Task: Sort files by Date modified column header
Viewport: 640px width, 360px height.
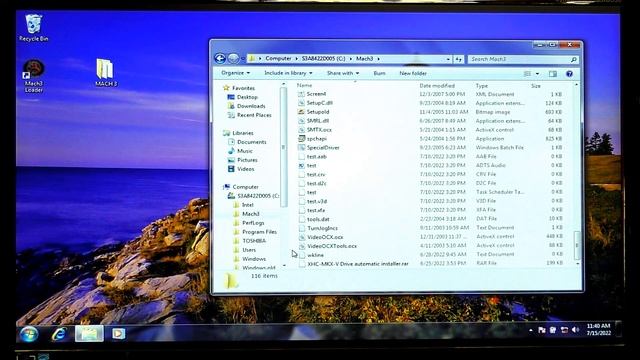Action: 437,86
